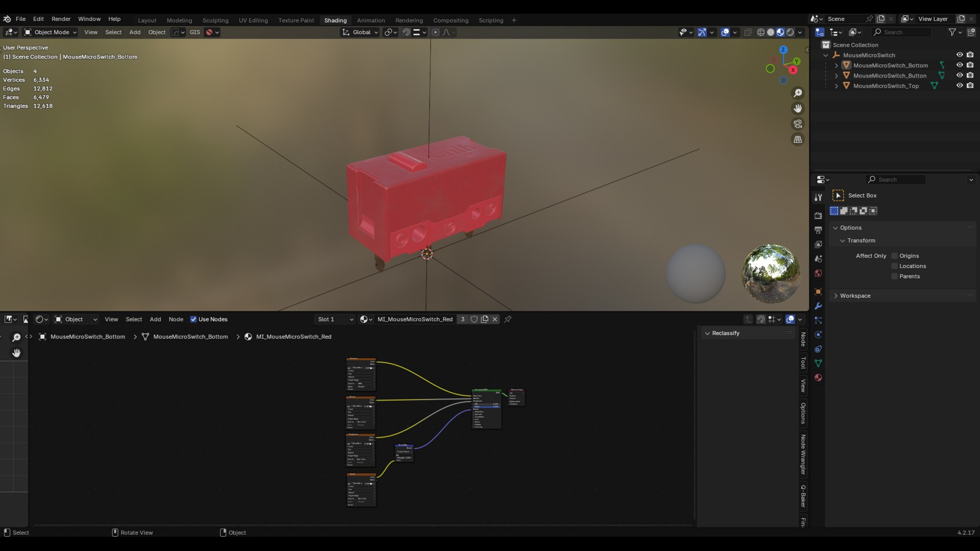Collapse the Reclassify panel
The width and height of the screenshot is (980, 551).
point(725,333)
